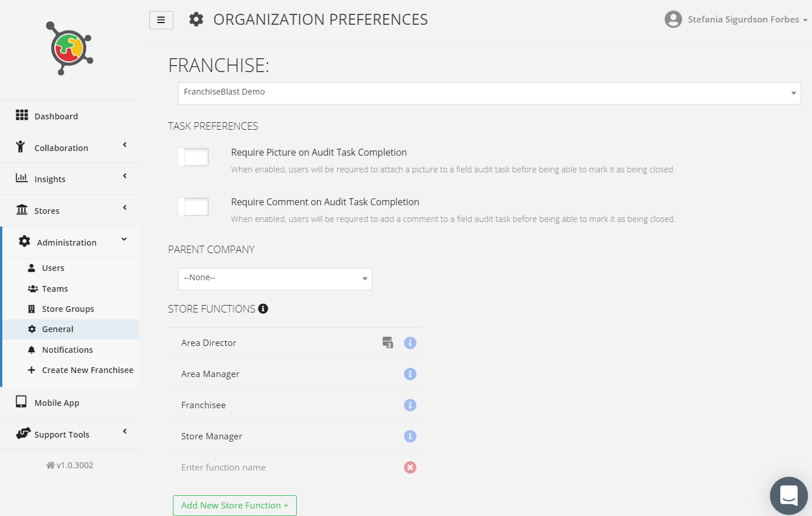
Task: Expand the Insights chevron
Action: click(x=124, y=176)
